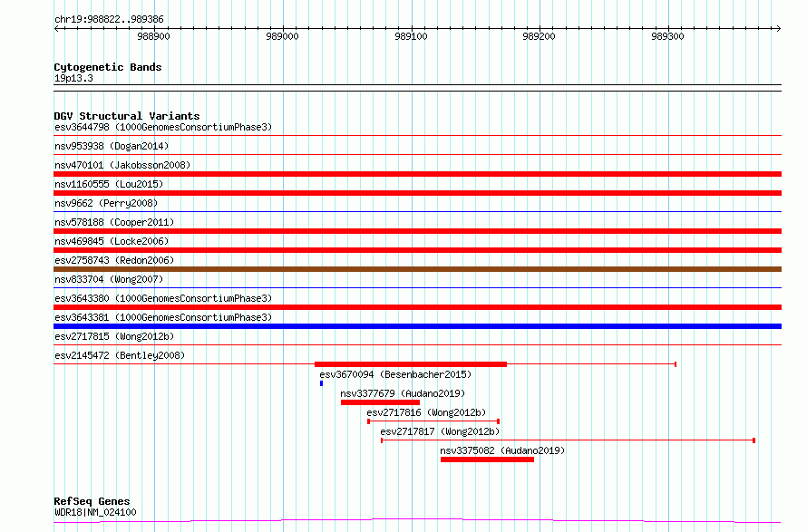The width and height of the screenshot is (807, 532).
Task: Click the thick blue esv3643381 bar
Action: [417, 326]
